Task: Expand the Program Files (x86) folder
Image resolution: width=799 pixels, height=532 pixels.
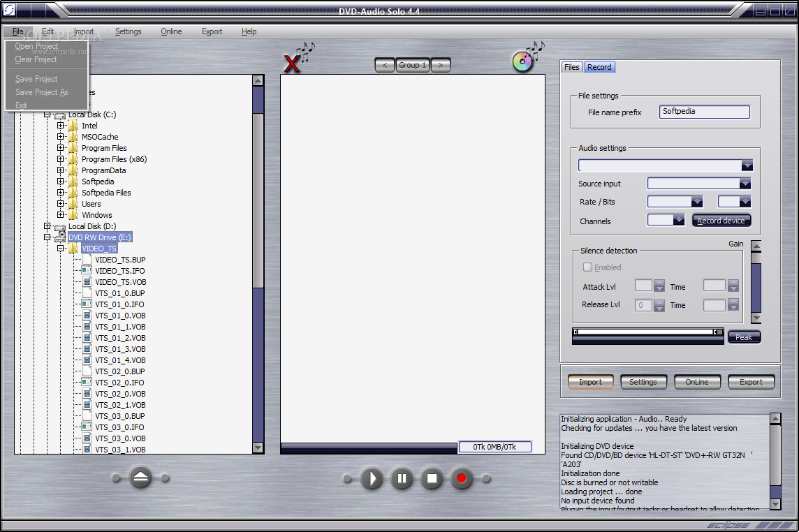Action: pos(61,159)
